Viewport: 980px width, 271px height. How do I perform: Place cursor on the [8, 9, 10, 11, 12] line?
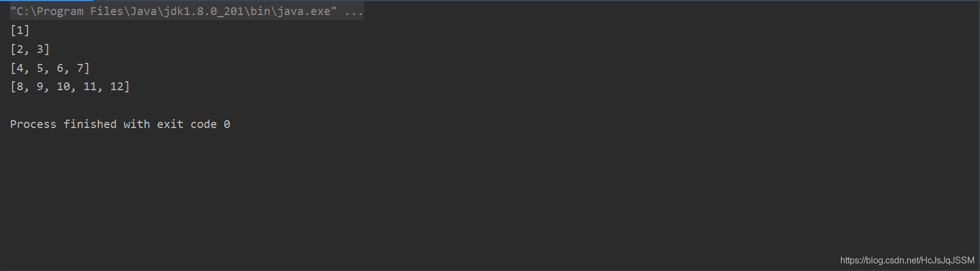click(x=70, y=86)
